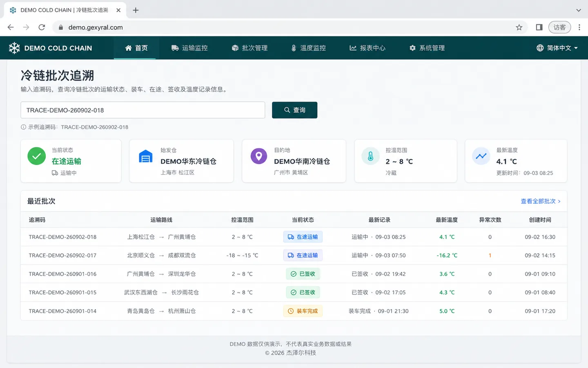Bookmark this page with the star icon
Viewport: 588px width, 368px height.
pyautogui.click(x=519, y=27)
